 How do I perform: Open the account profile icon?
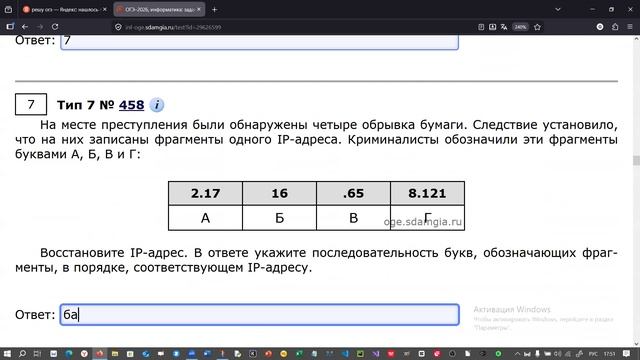pos(600,27)
